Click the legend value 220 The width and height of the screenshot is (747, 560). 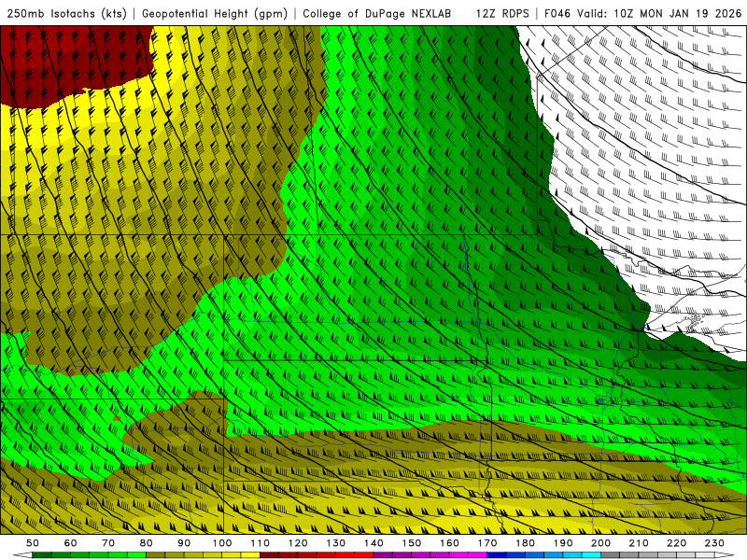[x=677, y=543]
